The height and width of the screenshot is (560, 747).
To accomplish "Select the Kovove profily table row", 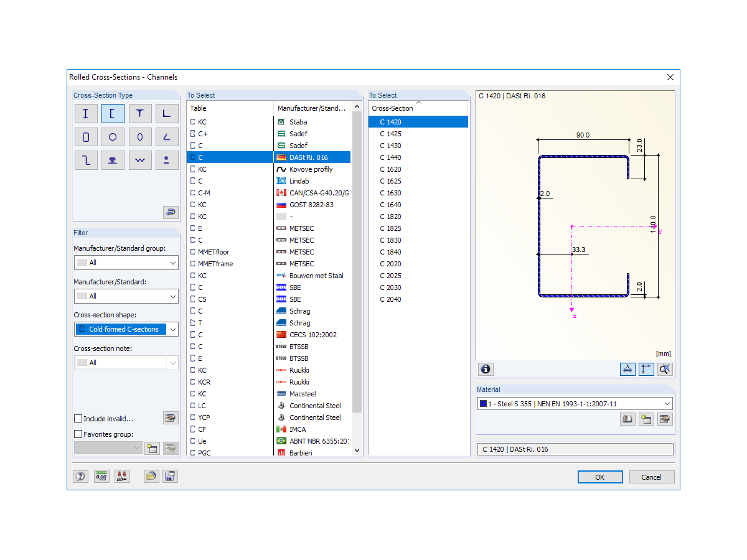I will click(269, 169).
